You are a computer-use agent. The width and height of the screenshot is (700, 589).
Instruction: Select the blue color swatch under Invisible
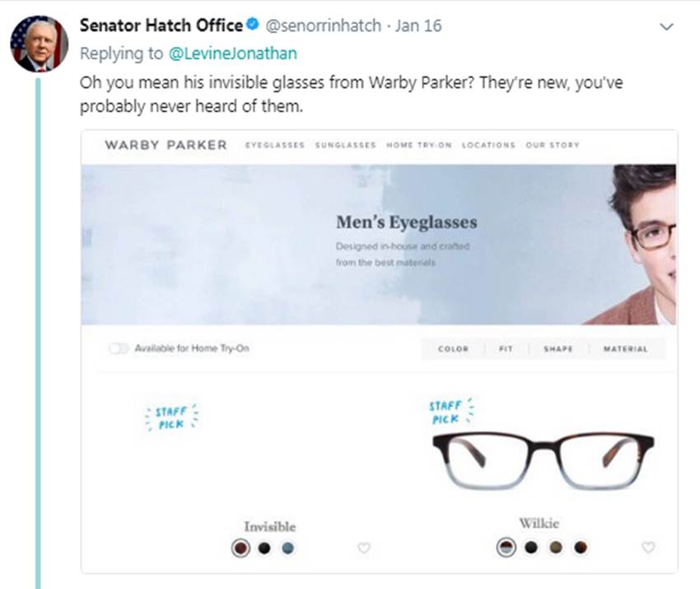[x=287, y=548]
